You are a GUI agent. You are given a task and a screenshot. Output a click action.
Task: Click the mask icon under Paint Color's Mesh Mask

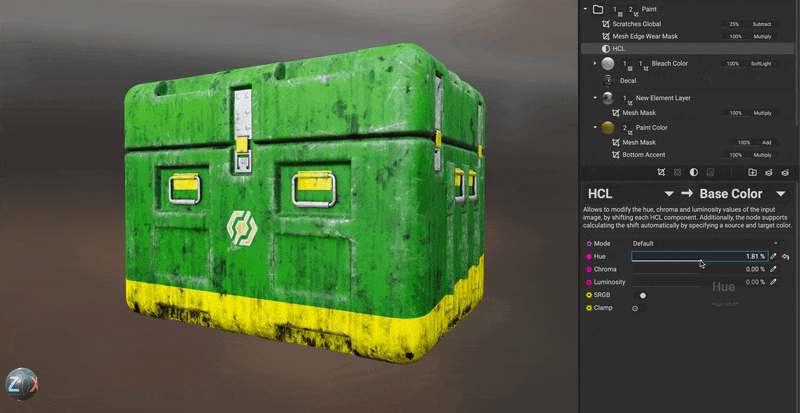616,142
